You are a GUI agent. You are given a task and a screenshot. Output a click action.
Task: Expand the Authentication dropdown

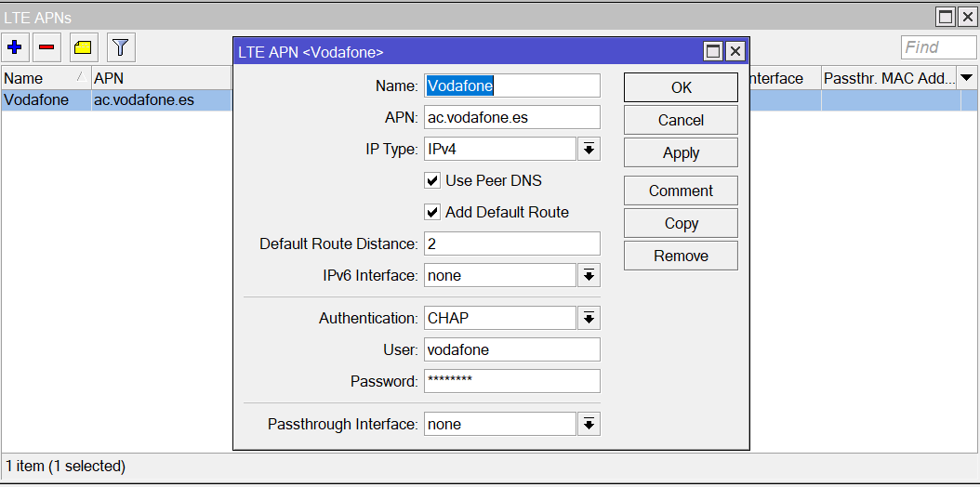[x=589, y=318]
